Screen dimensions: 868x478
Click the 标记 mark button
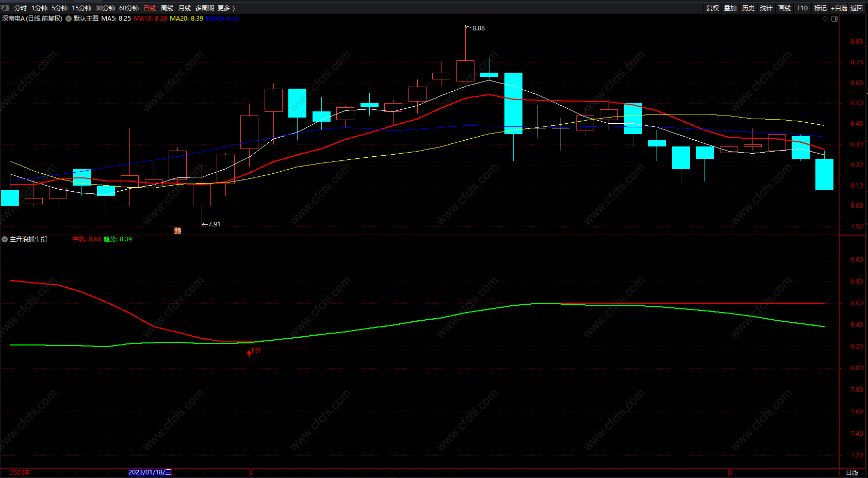click(821, 8)
